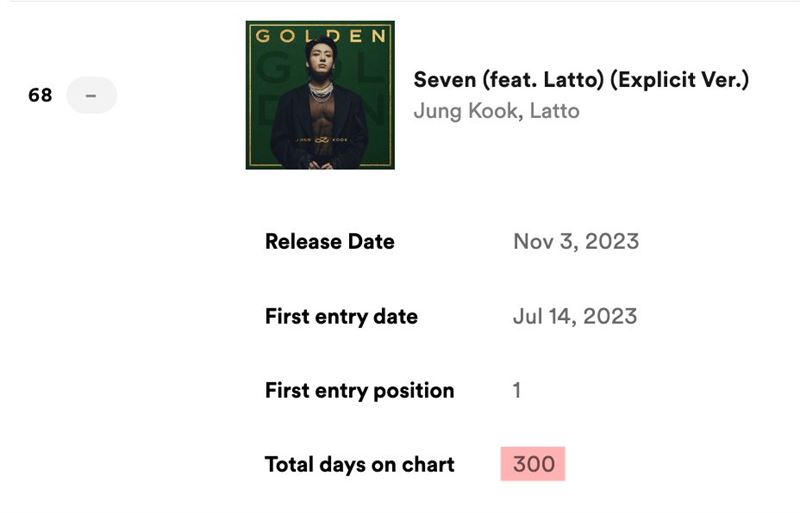Open Jung Kook artist link
The height and width of the screenshot is (513, 800).
tap(465, 111)
